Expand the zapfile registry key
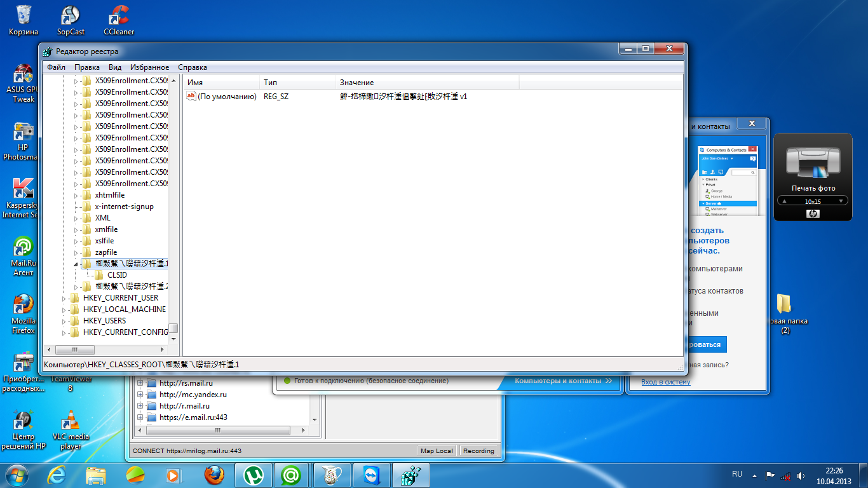 pos(77,252)
